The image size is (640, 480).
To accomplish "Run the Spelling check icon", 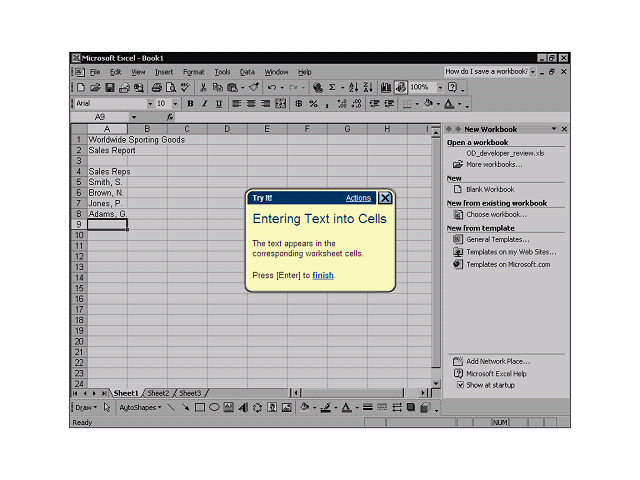I will [186, 87].
